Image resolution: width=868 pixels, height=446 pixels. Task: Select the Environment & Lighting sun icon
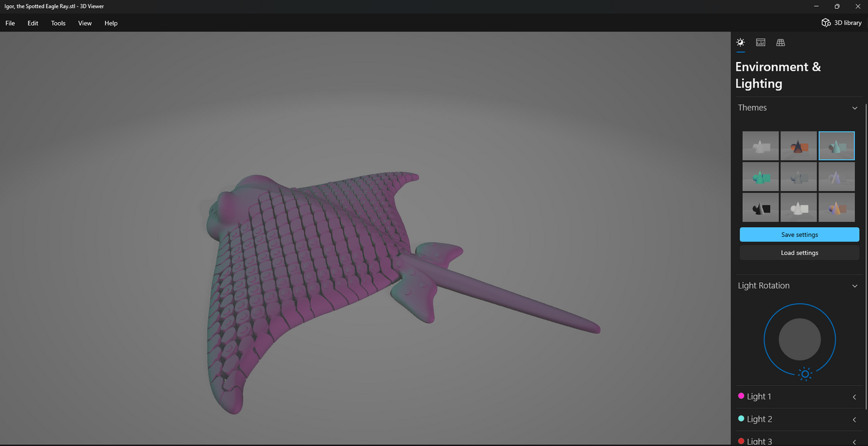pos(740,42)
